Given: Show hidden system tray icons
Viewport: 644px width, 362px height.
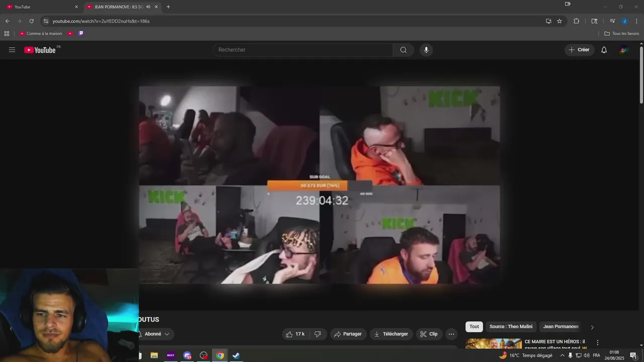Looking at the screenshot, I should (x=562, y=355).
